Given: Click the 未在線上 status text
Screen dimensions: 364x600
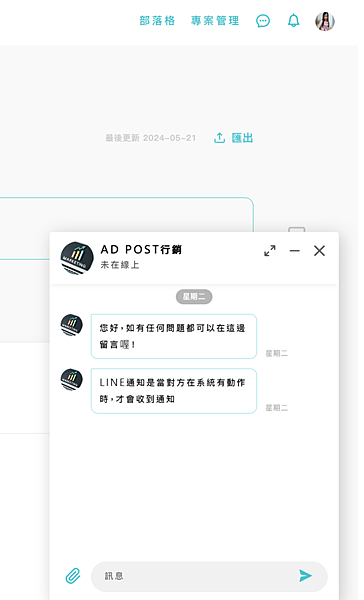Looking at the screenshot, I should coord(120,265).
